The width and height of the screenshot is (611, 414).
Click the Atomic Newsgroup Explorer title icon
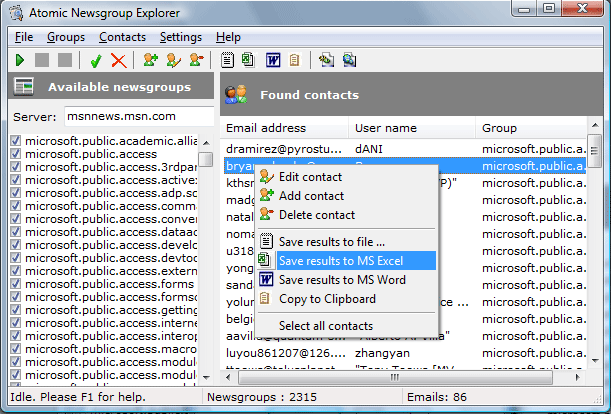(x=17, y=12)
